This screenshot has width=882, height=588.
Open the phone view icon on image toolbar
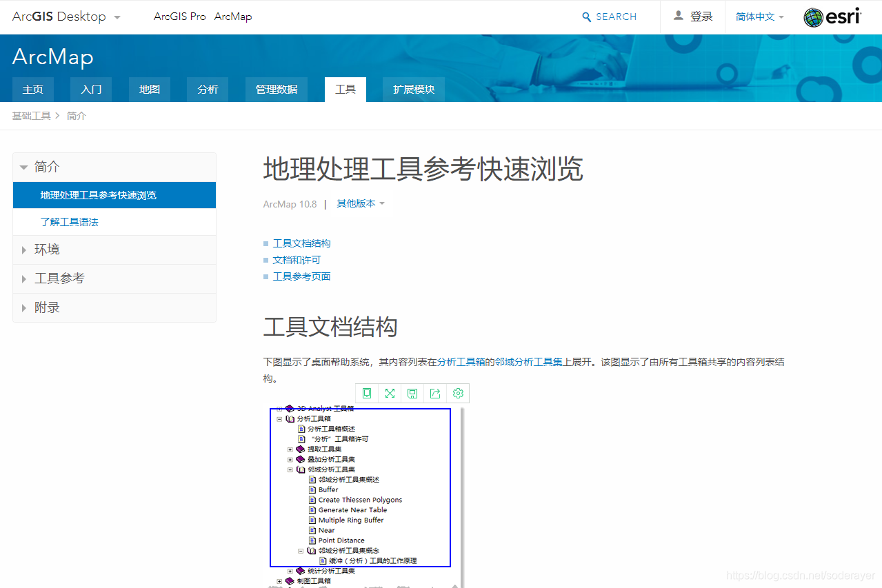[367, 393]
